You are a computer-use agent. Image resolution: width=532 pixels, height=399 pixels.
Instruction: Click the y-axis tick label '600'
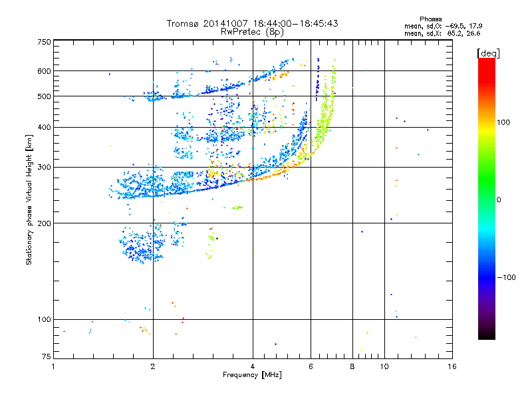click(x=45, y=71)
